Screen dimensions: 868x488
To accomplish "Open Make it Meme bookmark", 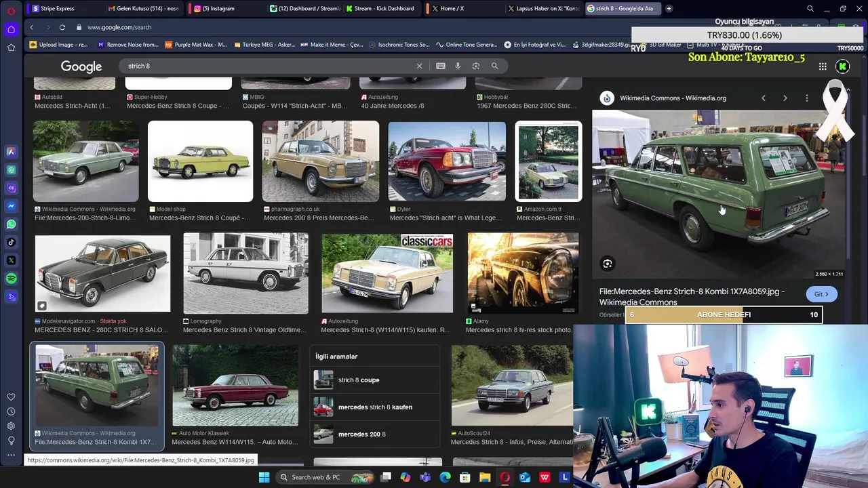I will (332, 45).
